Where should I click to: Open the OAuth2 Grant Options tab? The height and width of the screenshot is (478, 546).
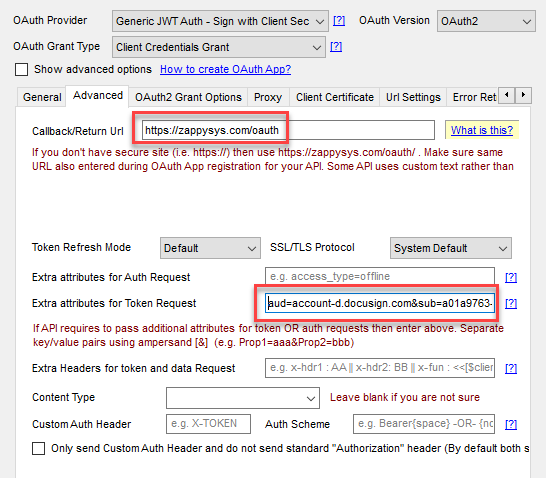pos(188,97)
